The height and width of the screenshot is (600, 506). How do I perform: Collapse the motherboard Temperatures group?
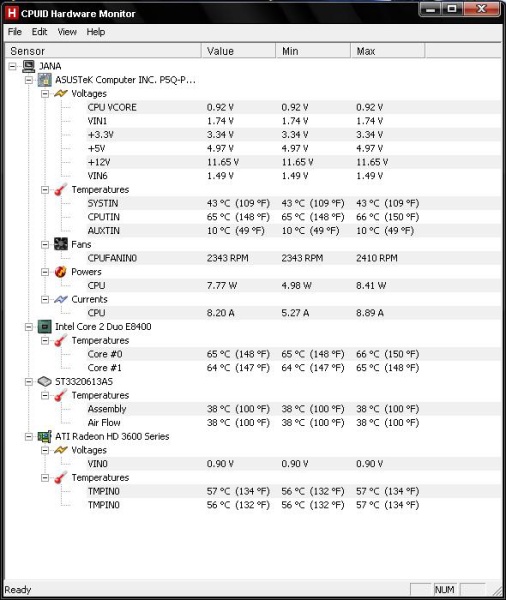pos(45,190)
